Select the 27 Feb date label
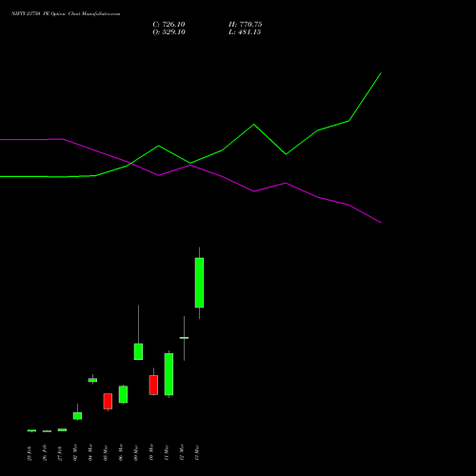Screen dimensions: 476x476 [60, 453]
